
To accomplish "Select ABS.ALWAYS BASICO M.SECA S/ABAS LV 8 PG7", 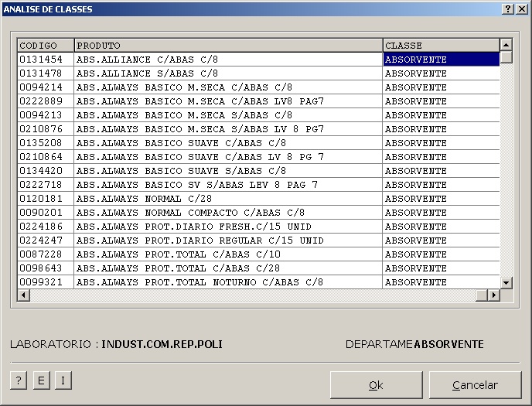I will pyautogui.click(x=228, y=129).
